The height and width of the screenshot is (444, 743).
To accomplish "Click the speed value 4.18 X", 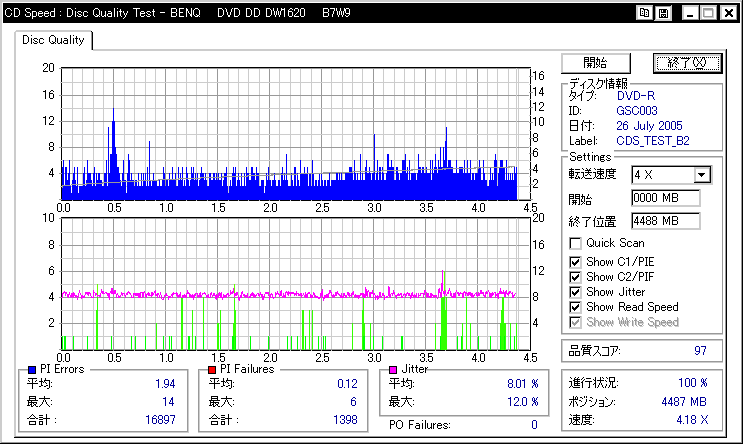I will click(692, 420).
